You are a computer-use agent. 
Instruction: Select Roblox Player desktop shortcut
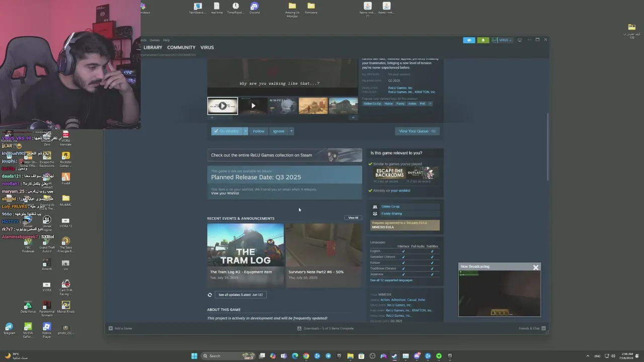[x=47, y=330]
